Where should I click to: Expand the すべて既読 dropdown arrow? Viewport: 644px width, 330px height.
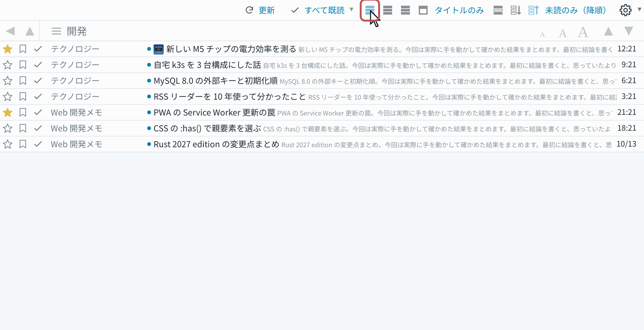352,10
